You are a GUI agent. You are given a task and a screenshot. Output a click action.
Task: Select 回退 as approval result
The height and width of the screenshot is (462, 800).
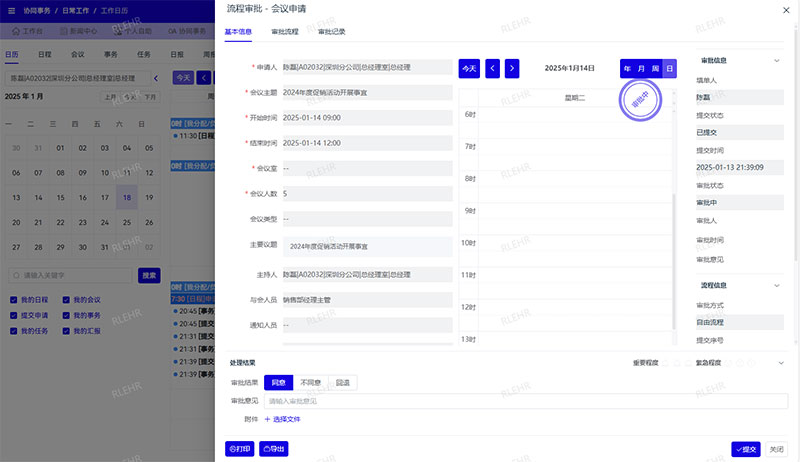tap(343, 382)
